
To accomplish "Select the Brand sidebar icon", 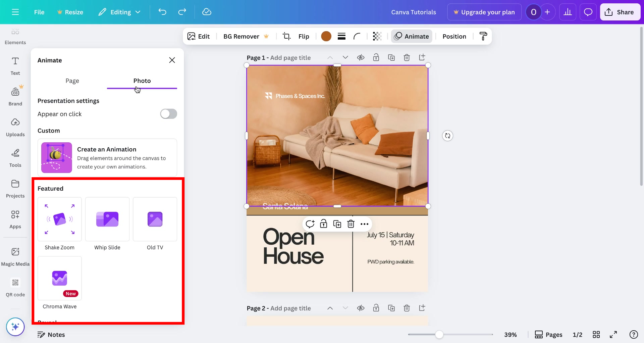I will pyautogui.click(x=15, y=95).
